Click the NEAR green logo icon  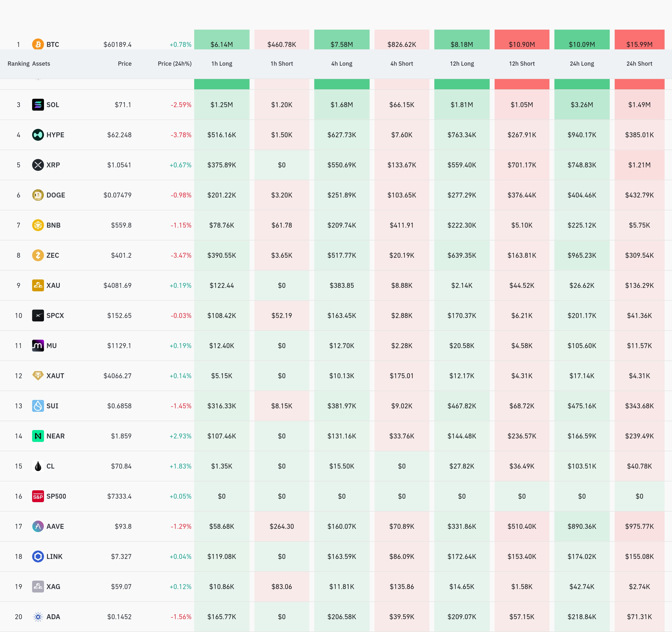tap(38, 436)
